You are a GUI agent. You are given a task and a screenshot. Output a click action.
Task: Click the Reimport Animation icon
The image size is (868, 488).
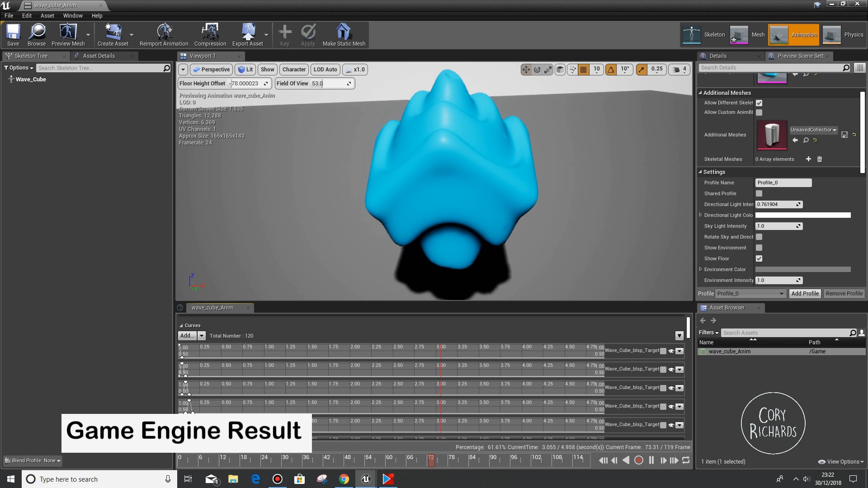(164, 35)
